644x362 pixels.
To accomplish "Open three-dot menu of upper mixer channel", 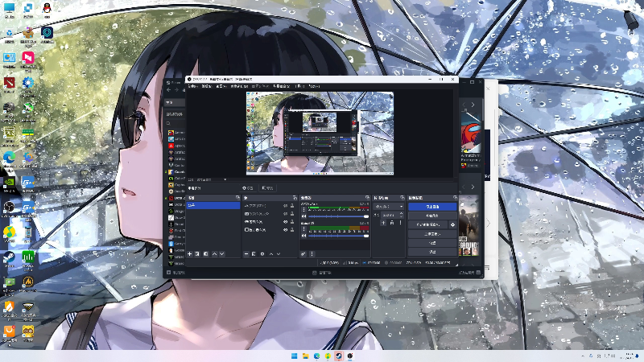I will tap(304, 210).
